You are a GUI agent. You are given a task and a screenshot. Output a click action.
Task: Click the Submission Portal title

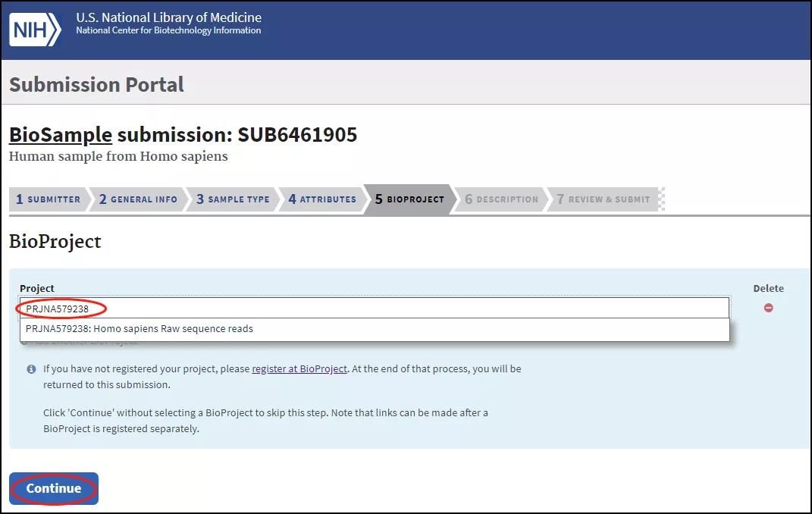[97, 85]
